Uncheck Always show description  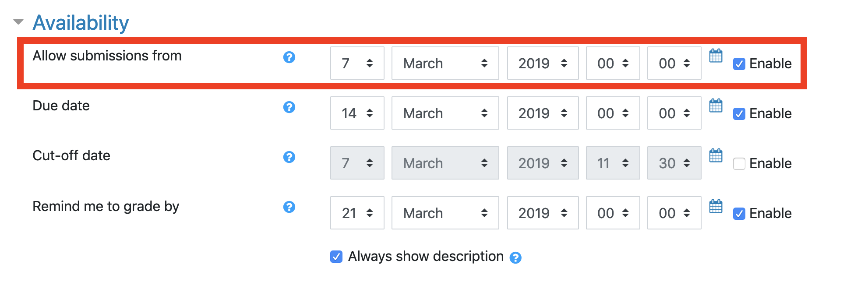(x=336, y=257)
